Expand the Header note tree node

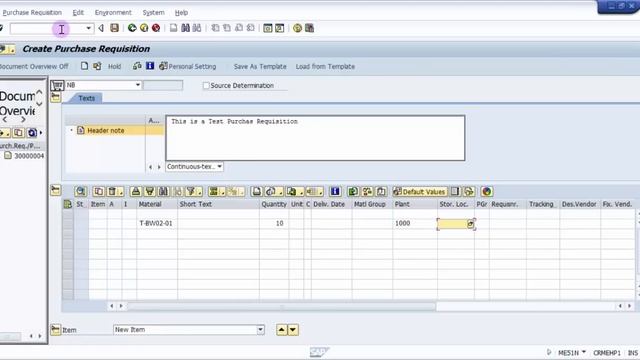[71, 130]
